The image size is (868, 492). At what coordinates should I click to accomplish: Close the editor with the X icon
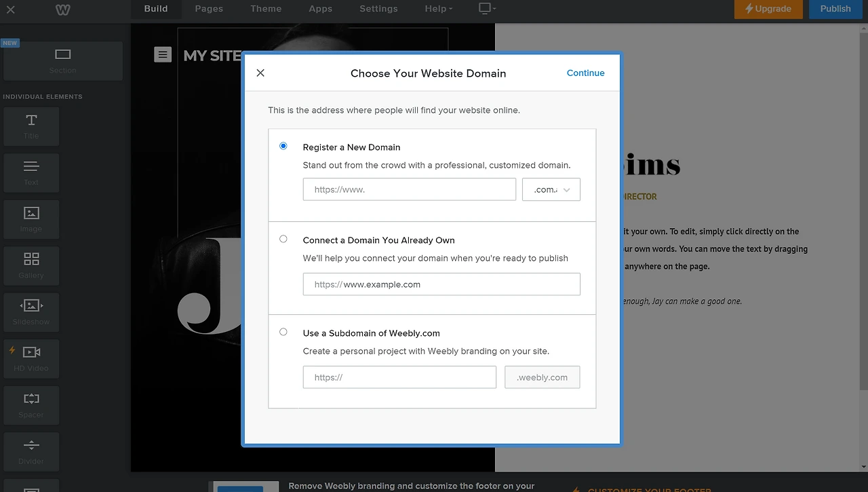10,10
